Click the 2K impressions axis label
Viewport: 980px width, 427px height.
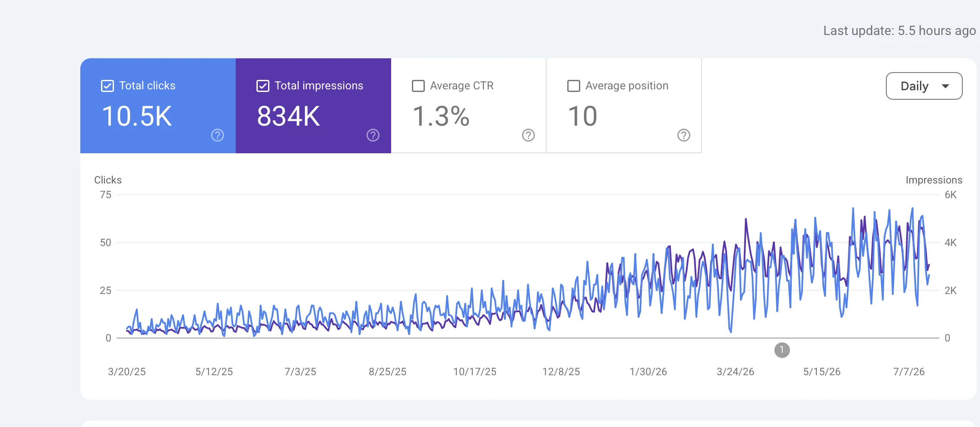tap(951, 291)
